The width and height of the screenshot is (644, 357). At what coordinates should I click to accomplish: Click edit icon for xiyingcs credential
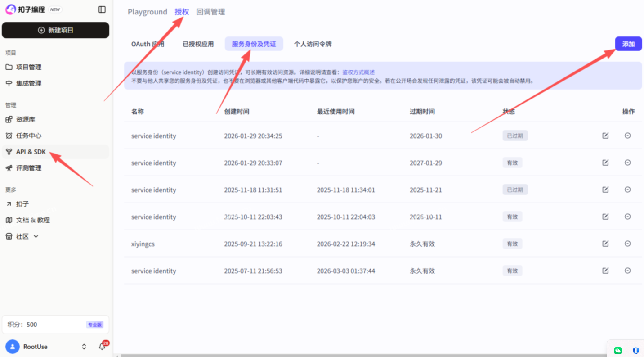(605, 244)
